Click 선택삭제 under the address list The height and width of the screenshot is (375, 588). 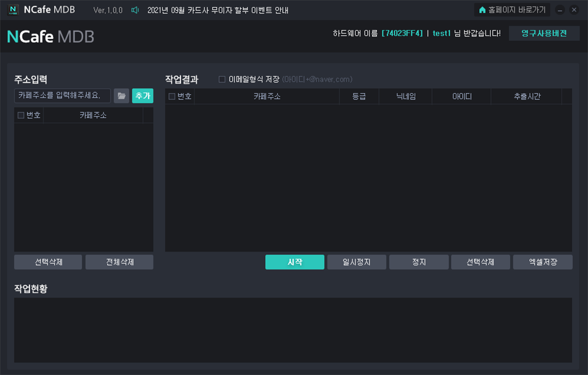coord(48,262)
